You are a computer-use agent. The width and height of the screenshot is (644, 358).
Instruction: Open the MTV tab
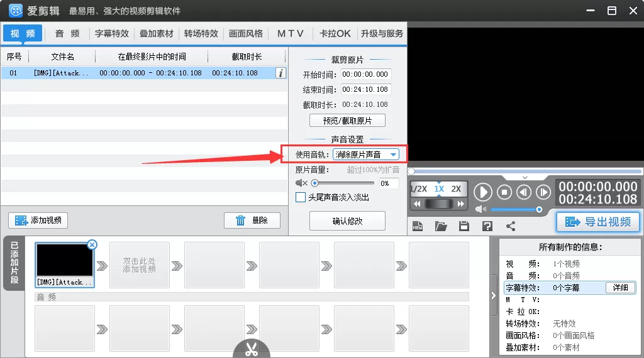point(291,34)
